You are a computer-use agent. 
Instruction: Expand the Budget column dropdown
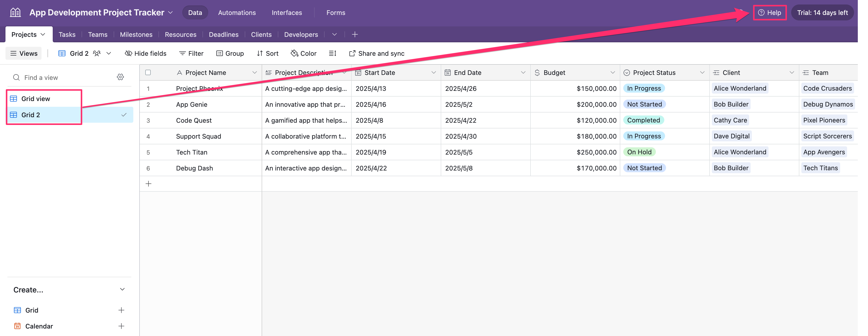[x=612, y=72]
